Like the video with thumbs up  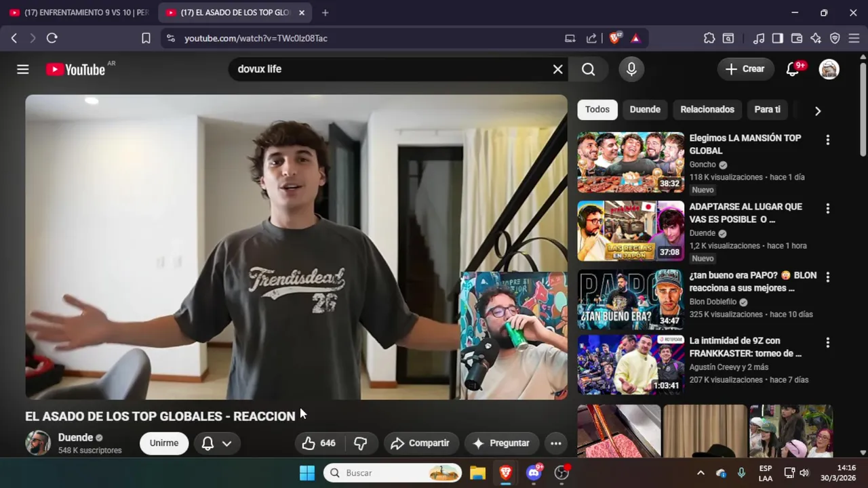pos(319,443)
